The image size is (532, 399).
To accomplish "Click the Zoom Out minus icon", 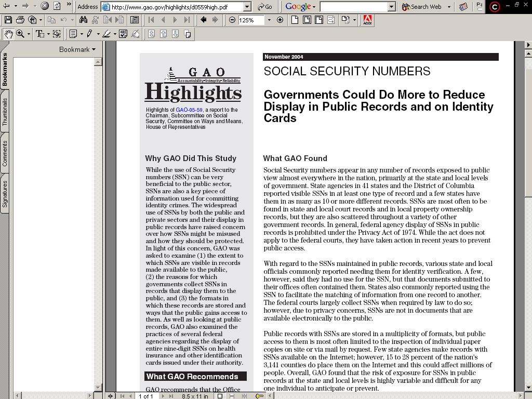I will [x=232, y=20].
